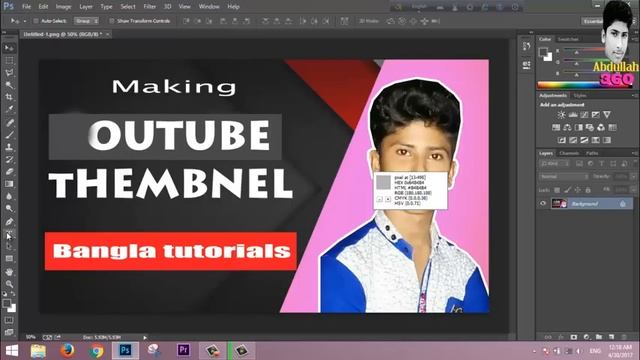
Task: Select the Magic Wand tool
Action: (9, 85)
